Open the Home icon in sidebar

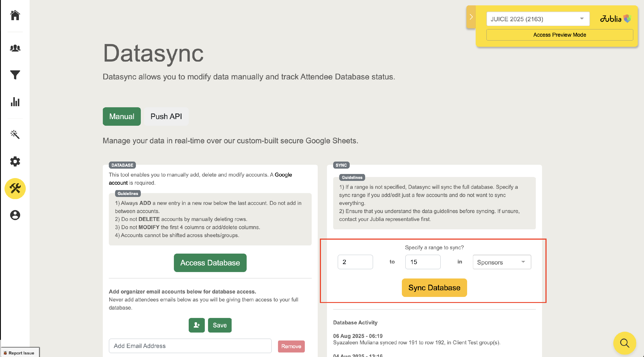(15, 15)
